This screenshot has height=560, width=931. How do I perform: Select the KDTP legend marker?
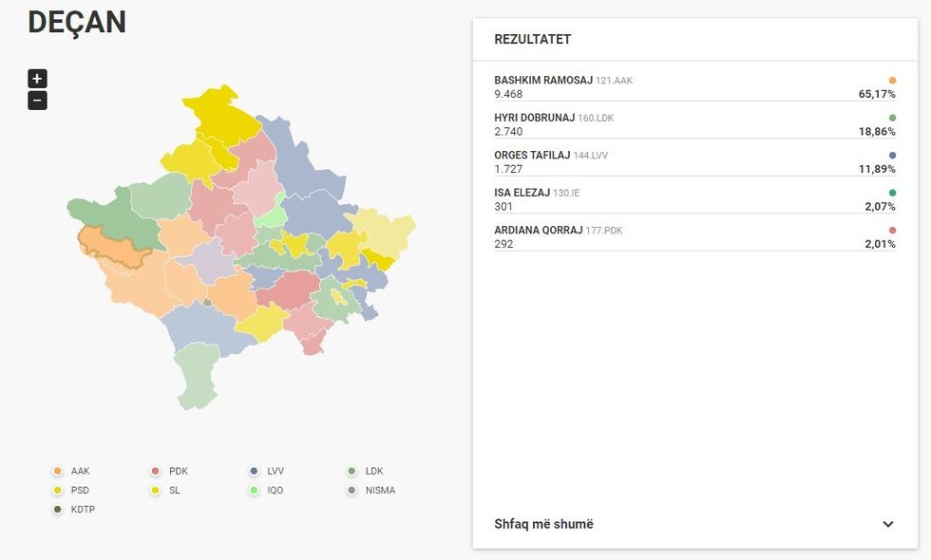tap(58, 510)
